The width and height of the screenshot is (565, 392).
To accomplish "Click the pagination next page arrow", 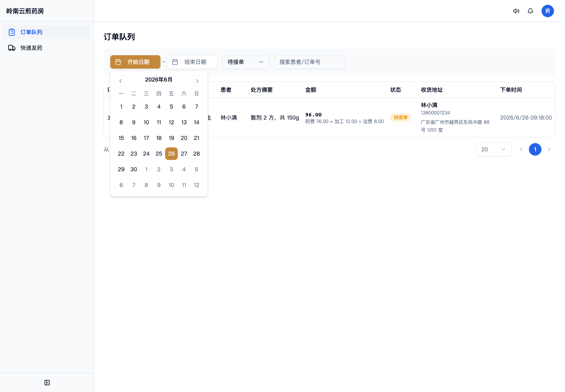I will (x=549, y=149).
